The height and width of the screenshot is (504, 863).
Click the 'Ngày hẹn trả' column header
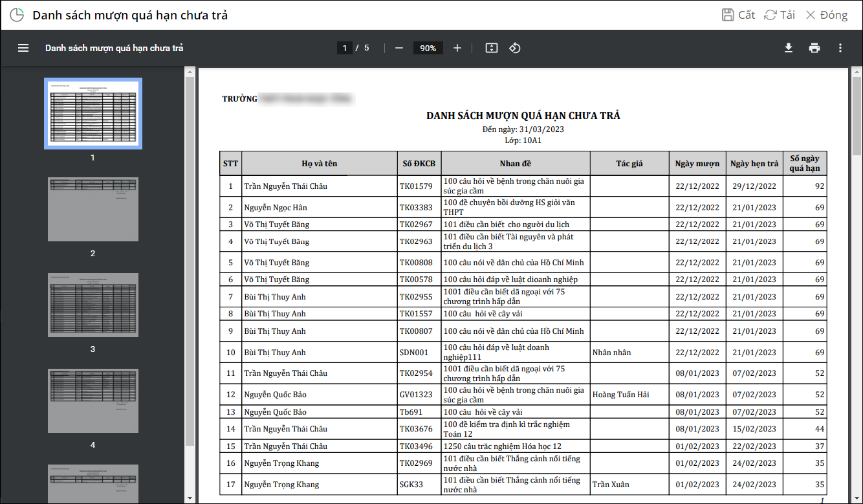click(754, 164)
